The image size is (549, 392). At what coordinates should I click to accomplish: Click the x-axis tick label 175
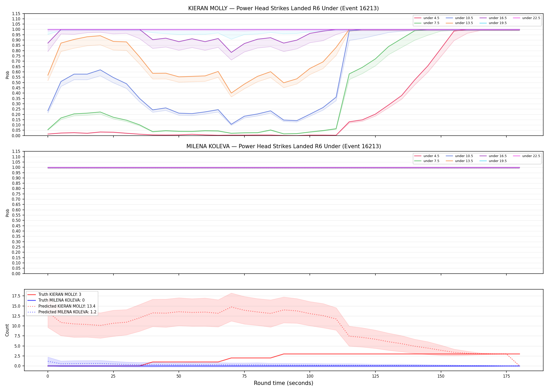click(x=506, y=376)
